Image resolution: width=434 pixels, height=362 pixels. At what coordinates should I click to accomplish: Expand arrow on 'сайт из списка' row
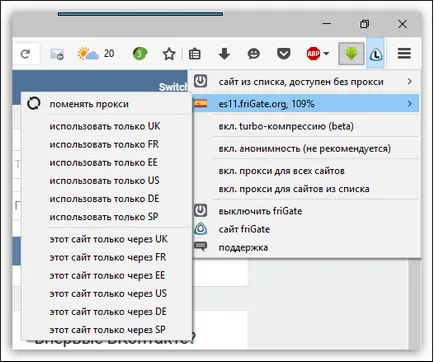coord(410,81)
